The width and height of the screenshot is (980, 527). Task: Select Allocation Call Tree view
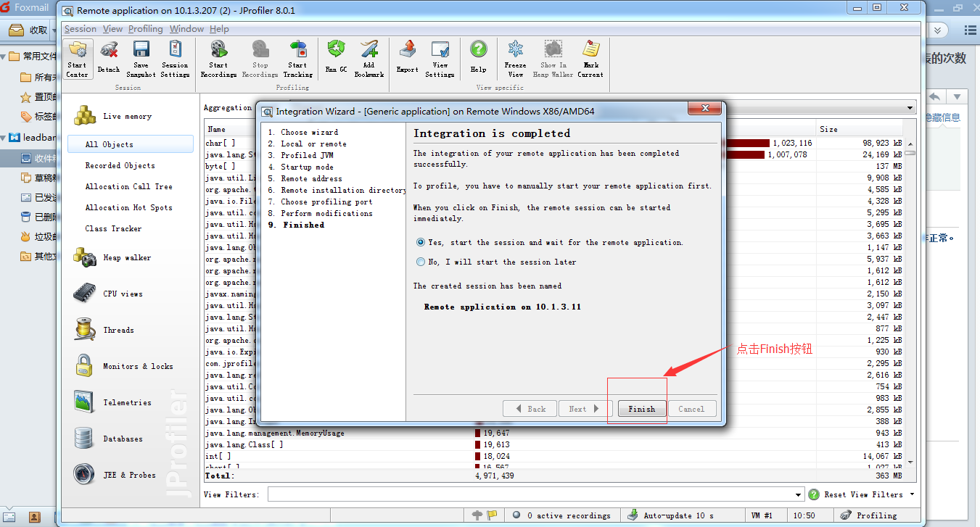click(x=128, y=186)
